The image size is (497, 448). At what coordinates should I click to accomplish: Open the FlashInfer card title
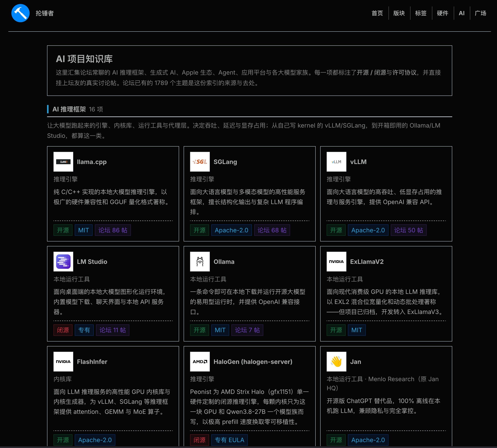(x=92, y=362)
